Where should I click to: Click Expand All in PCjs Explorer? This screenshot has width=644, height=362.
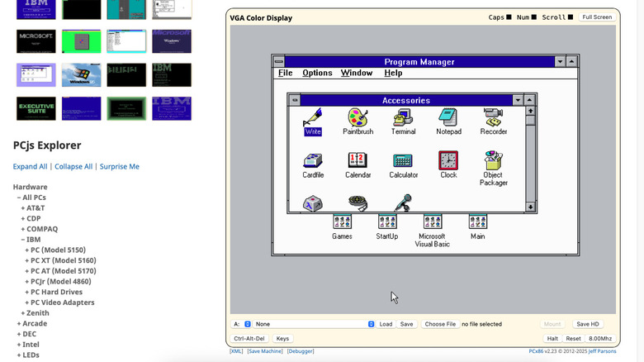click(30, 166)
